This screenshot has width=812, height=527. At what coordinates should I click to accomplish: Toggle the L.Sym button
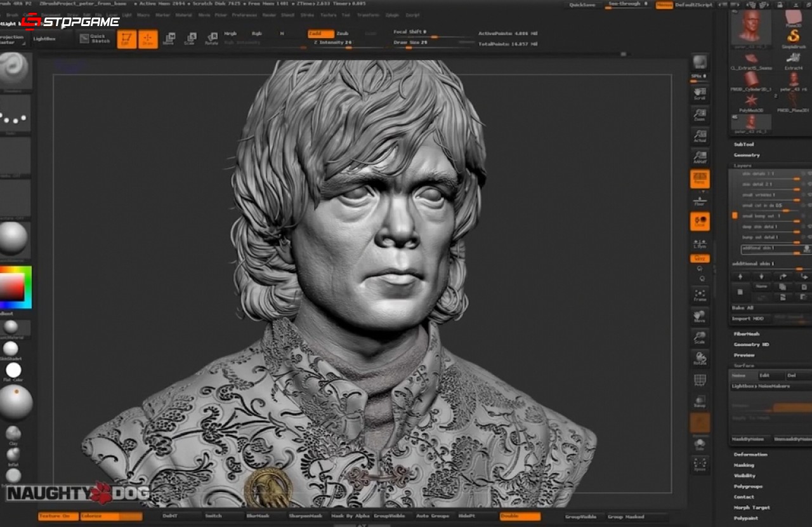click(x=700, y=243)
